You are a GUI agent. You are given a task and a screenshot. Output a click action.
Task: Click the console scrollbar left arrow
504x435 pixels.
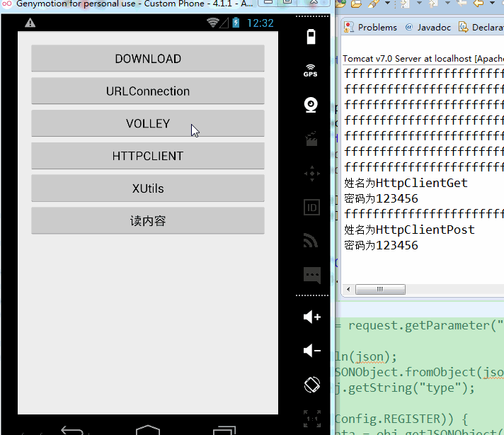pos(348,289)
